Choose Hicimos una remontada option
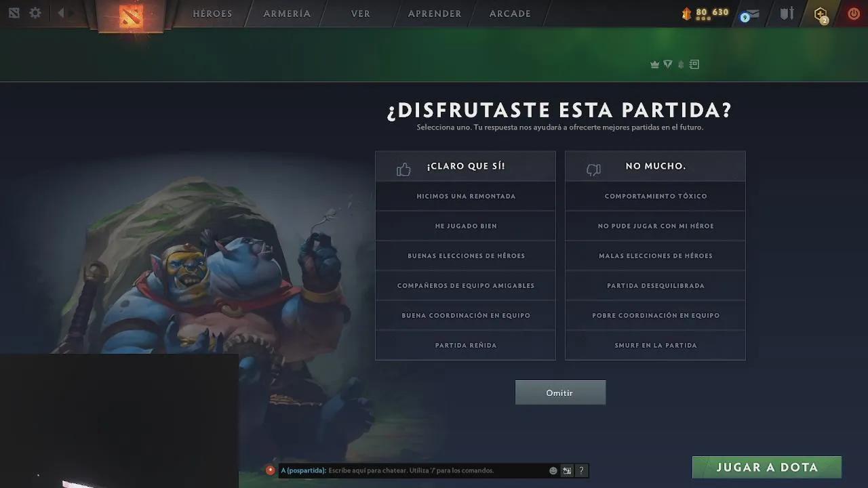 465,196
